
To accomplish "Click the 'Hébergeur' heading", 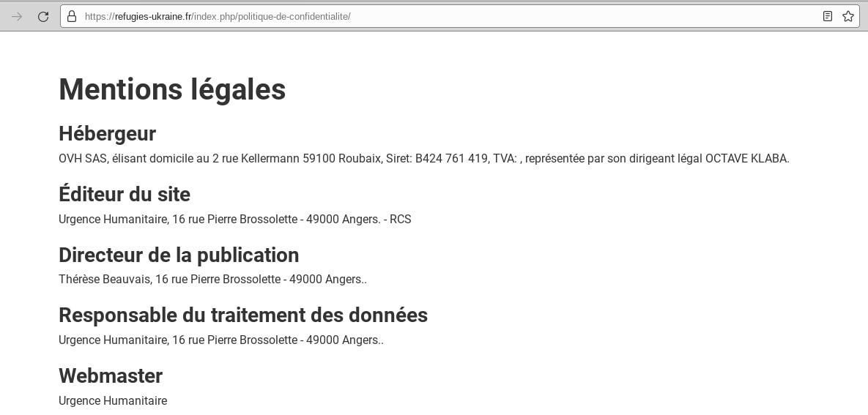I will tap(108, 134).
